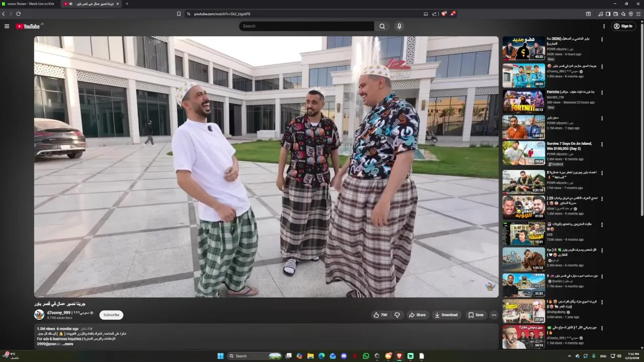Viewport: 644px width, 362px height.
Task: Like the video with thumbs-up 79K
Action: tap(380, 315)
